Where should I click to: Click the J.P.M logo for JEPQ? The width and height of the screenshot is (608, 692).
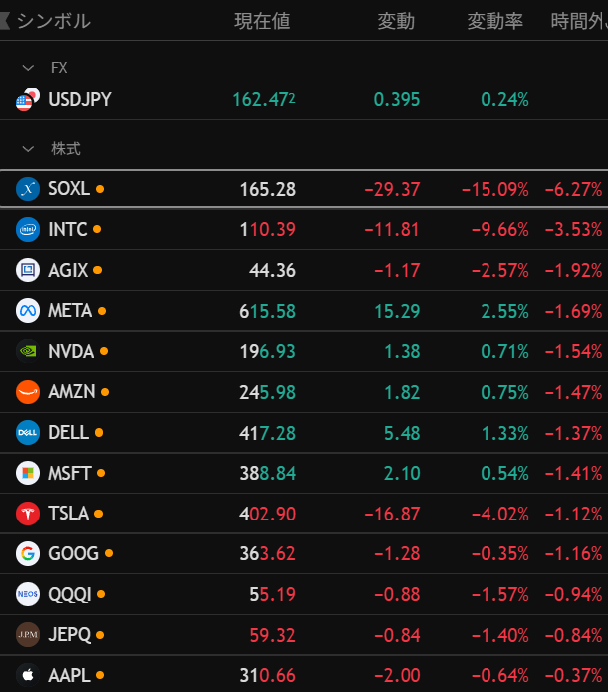tap(28, 635)
